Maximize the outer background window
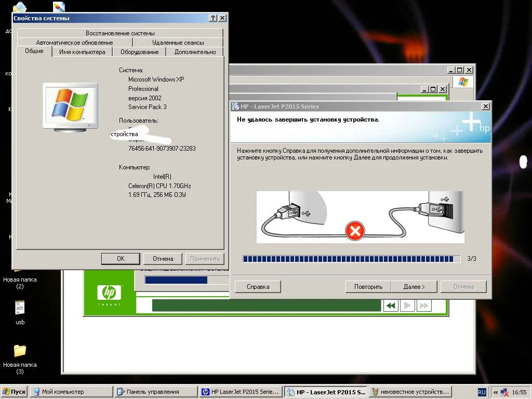Viewport: 532px width, 399px height. click(460, 70)
